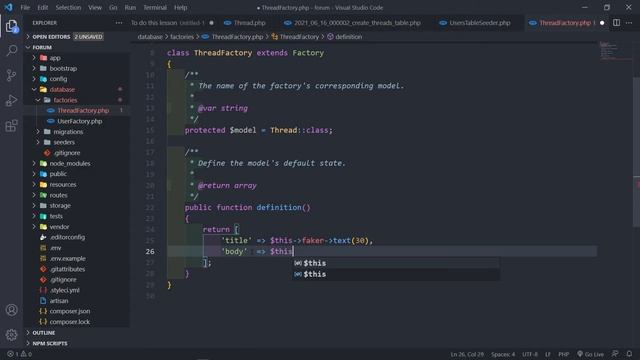Open Run and Debug view
The image size is (640, 360).
point(11,100)
